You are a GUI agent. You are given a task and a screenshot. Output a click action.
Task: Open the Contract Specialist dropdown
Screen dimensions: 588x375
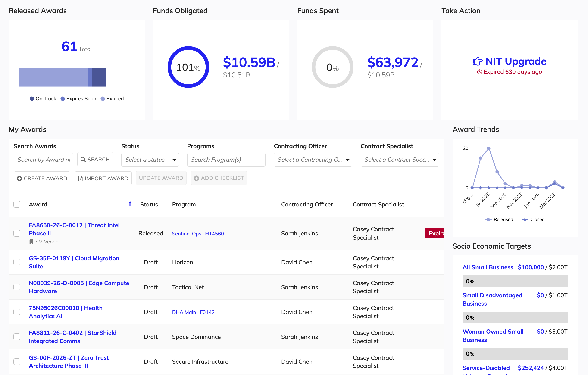click(400, 160)
